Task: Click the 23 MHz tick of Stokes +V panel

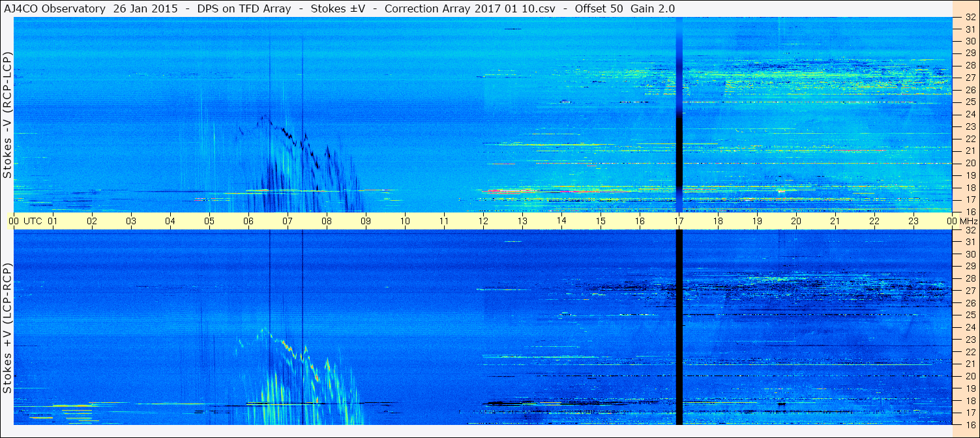Action: pos(970,340)
